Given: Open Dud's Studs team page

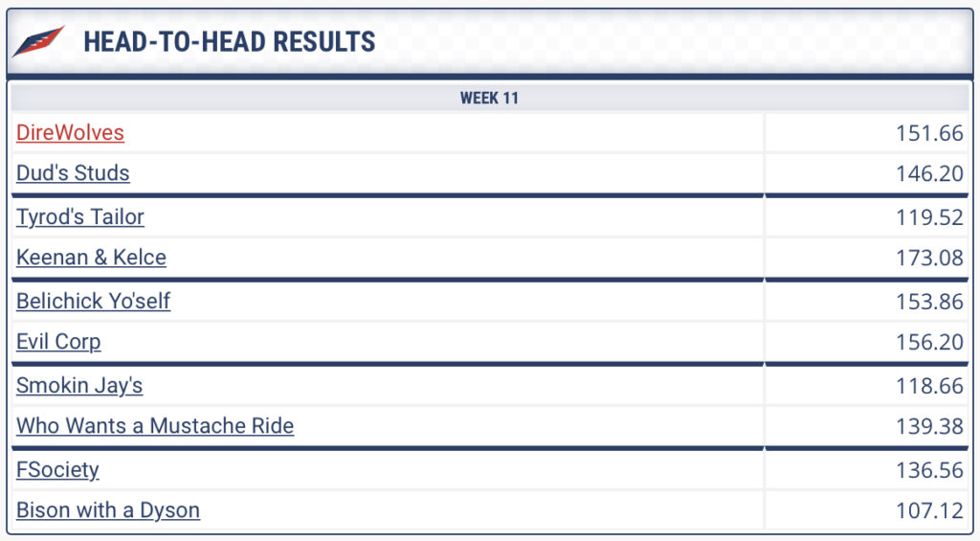Looking at the screenshot, I should [x=73, y=173].
